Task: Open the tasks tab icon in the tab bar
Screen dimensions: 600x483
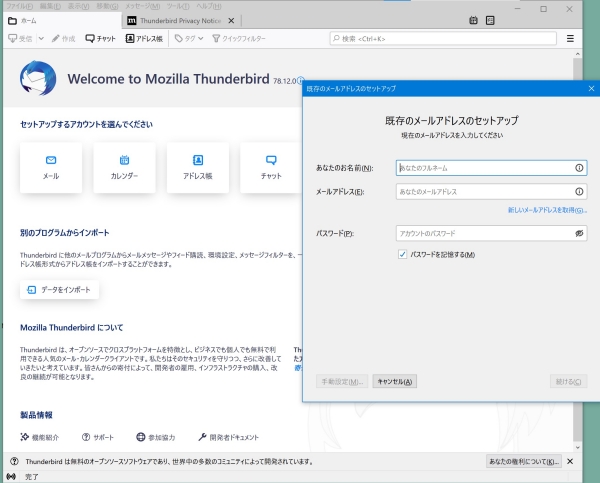Action: 490,20
